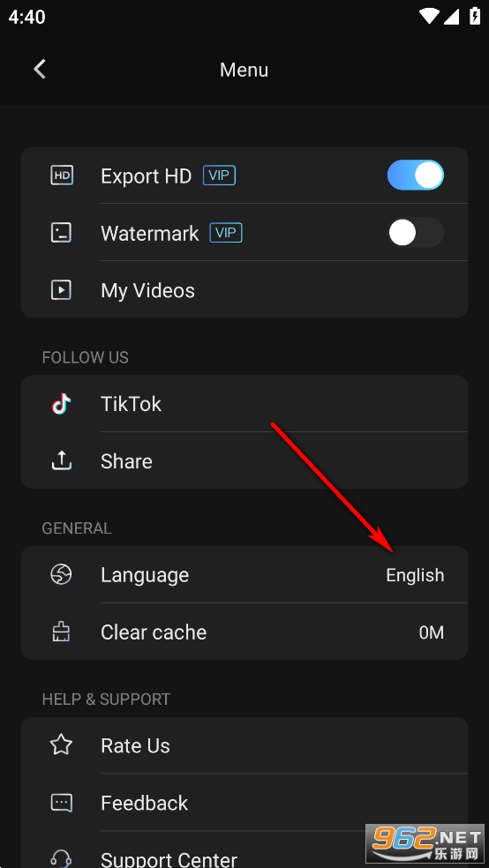Tap the Clear cache broom icon
This screenshot has width=489, height=868.
coord(62,632)
